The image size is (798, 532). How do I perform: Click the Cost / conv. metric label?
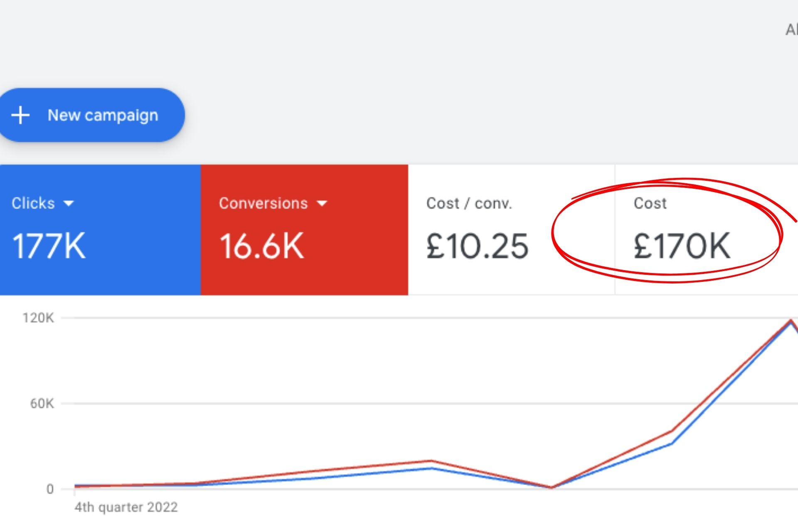[x=469, y=203]
